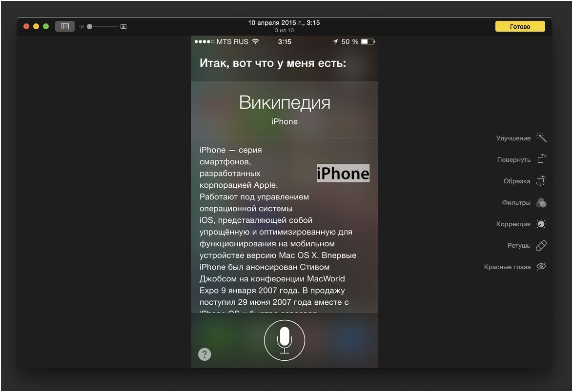The height and width of the screenshot is (392, 573).
Task: Click the small photo icon left of zoom slider
Action: [82, 26]
